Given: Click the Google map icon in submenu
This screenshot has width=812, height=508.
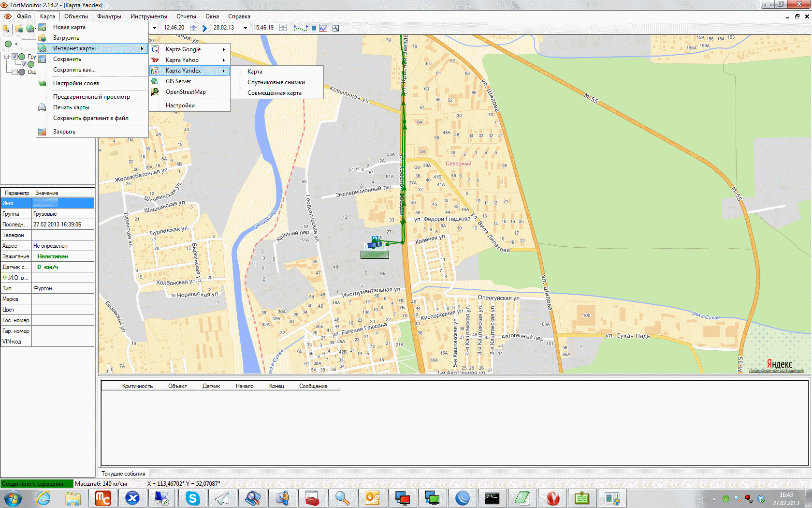Looking at the screenshot, I should pos(155,49).
